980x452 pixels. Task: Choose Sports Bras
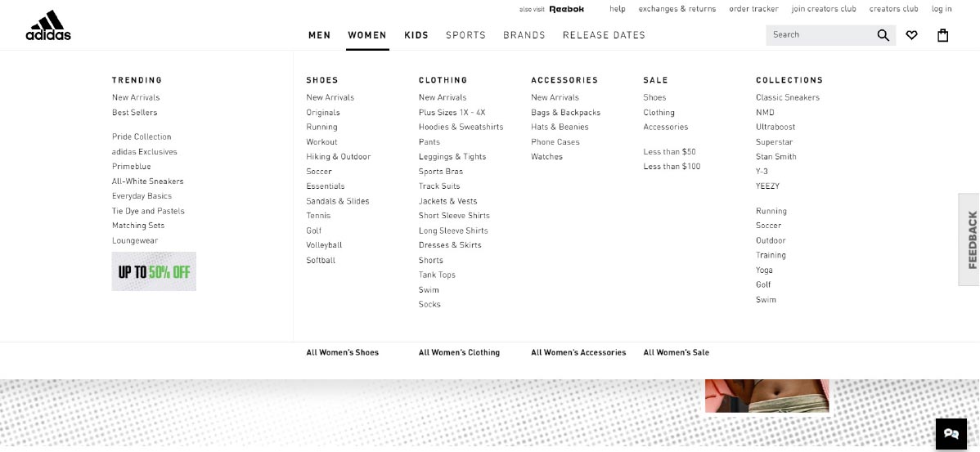[x=441, y=171]
